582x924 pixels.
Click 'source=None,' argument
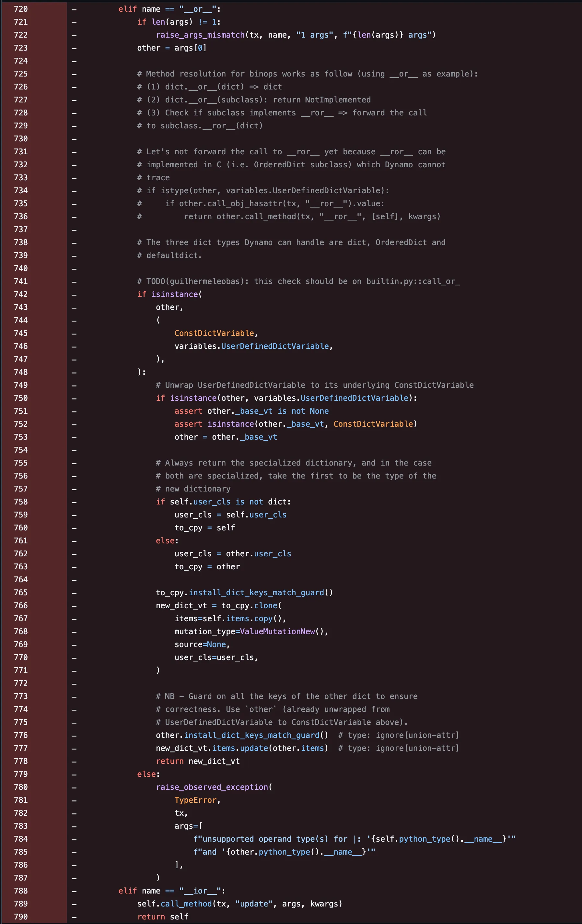click(202, 645)
